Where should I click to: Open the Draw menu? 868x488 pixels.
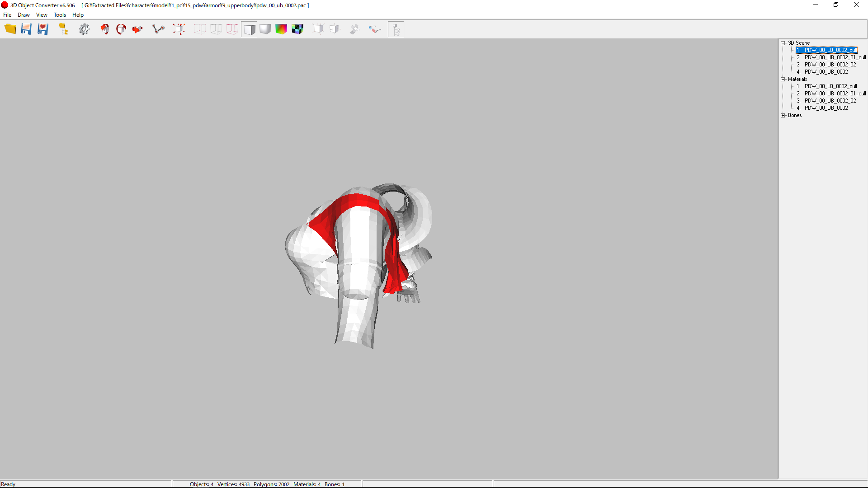click(x=24, y=15)
